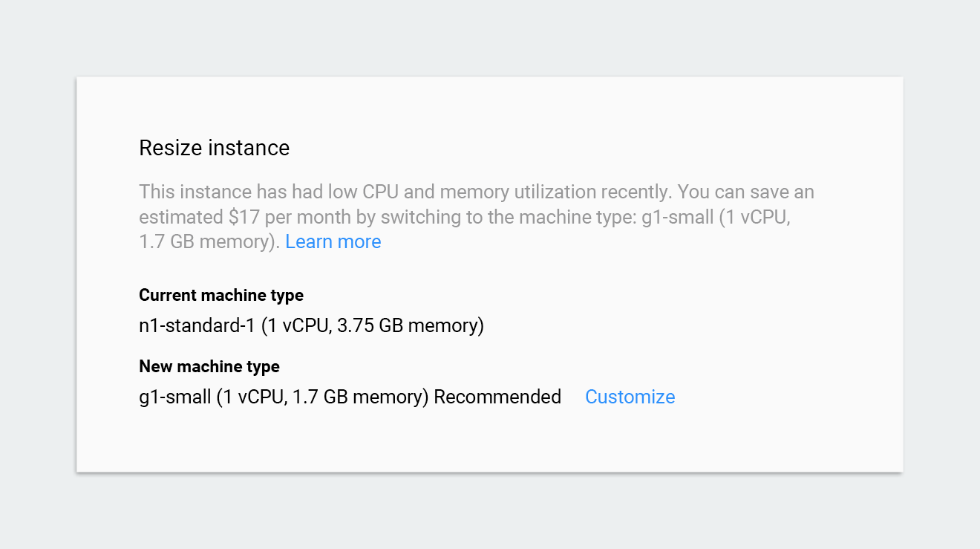
Task: Click the Customize link
Action: coord(630,397)
